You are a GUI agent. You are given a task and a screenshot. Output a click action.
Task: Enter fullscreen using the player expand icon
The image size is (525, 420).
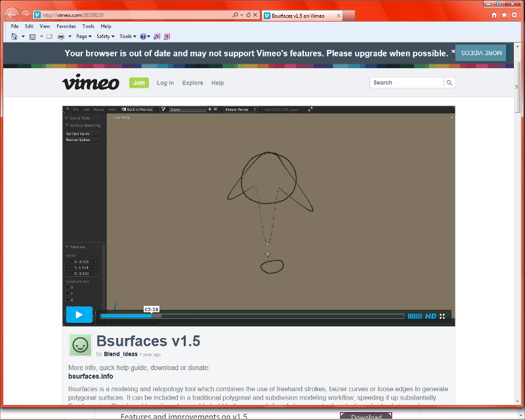[x=442, y=316]
